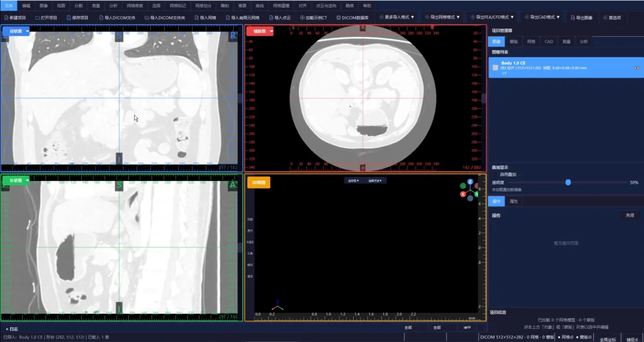Click the 3D视图 orange label button

click(x=259, y=182)
